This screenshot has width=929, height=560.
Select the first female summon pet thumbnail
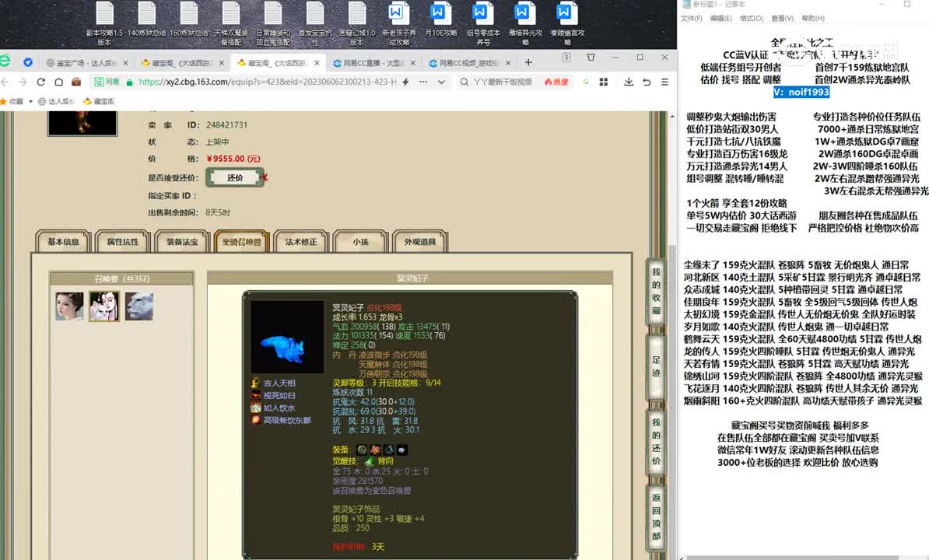point(69,306)
